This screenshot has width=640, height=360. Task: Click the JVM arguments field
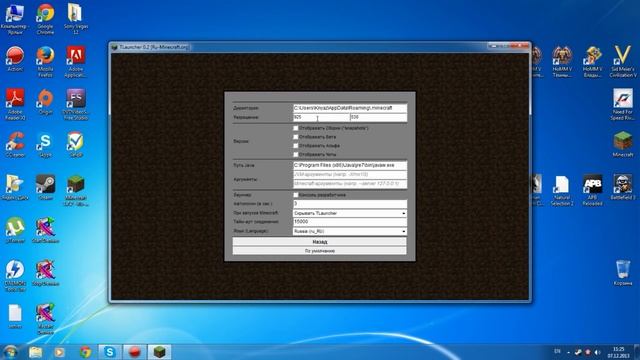tap(350, 174)
